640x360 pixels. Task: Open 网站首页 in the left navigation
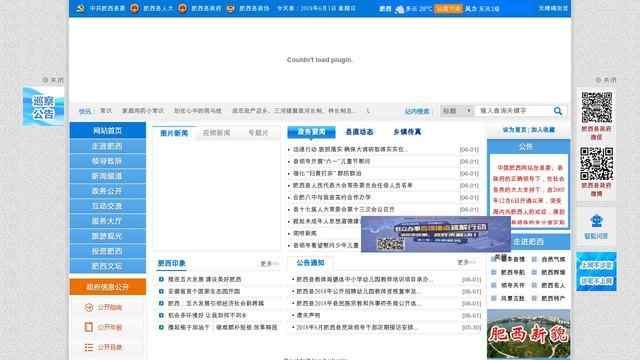[x=107, y=131]
